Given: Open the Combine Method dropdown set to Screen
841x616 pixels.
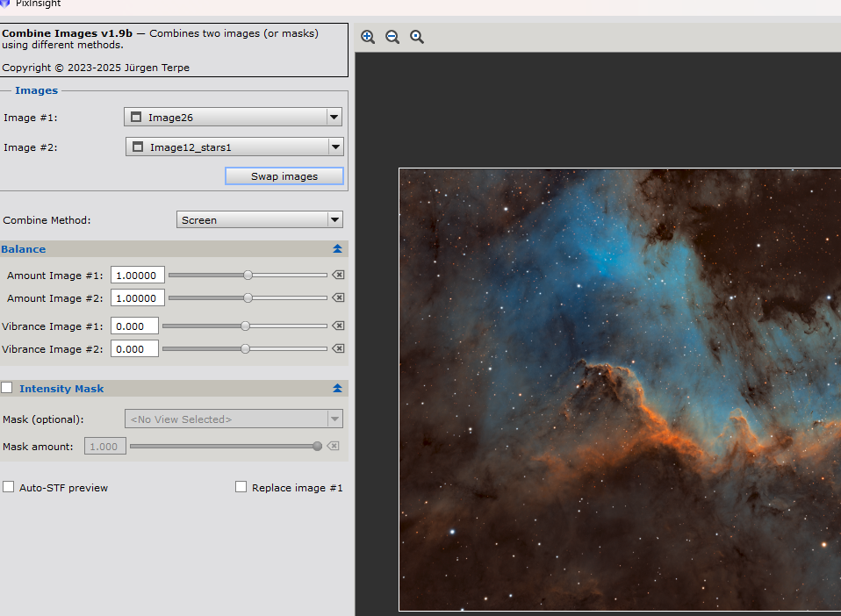Looking at the screenshot, I should [260, 219].
